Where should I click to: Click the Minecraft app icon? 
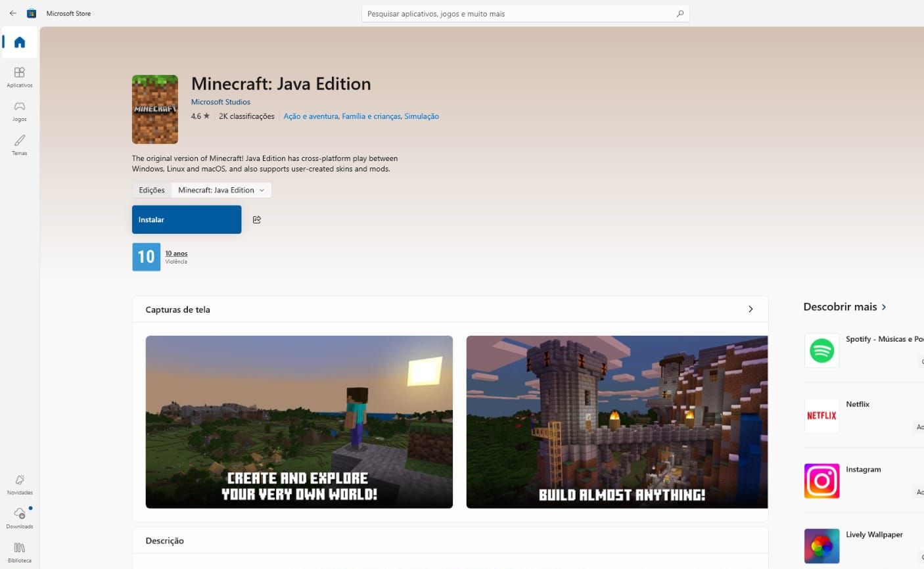point(155,109)
